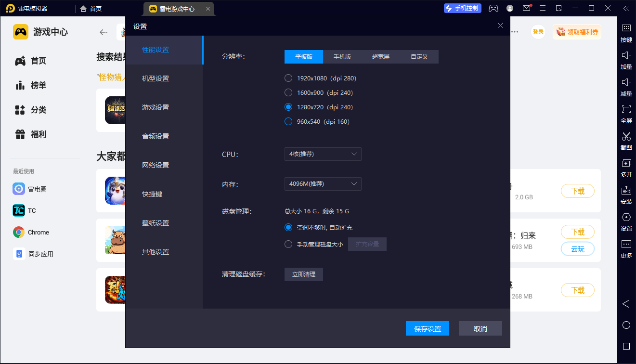Switch to the 手机版 resolution tab
Screen dimensions: 636x364
click(342, 57)
